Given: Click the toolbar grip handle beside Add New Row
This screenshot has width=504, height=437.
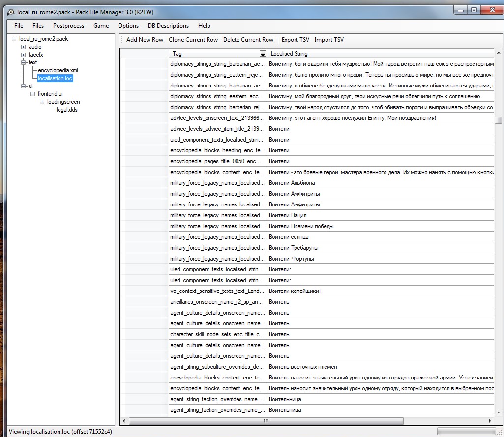Looking at the screenshot, I should pos(122,40).
